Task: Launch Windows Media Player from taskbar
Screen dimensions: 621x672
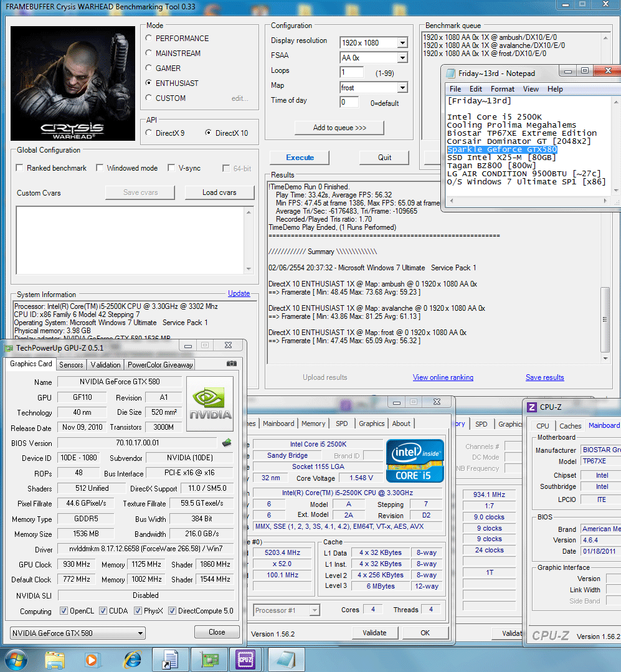Action: tap(92, 660)
